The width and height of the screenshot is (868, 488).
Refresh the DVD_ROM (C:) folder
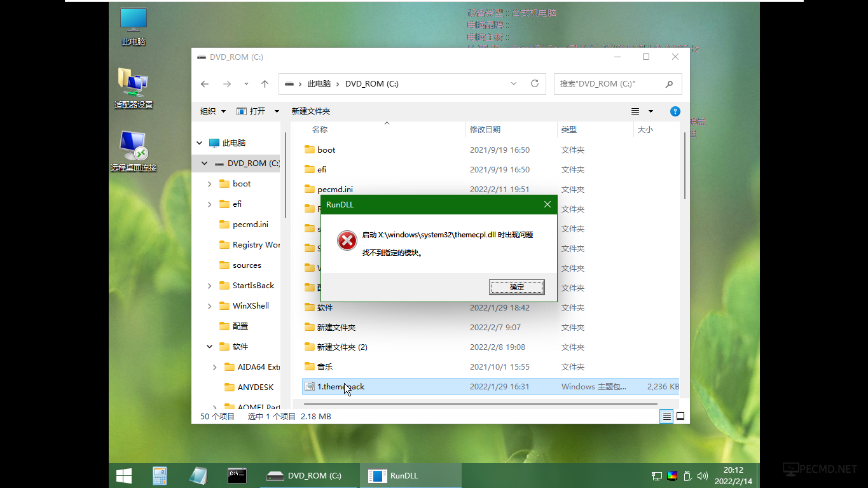535,84
